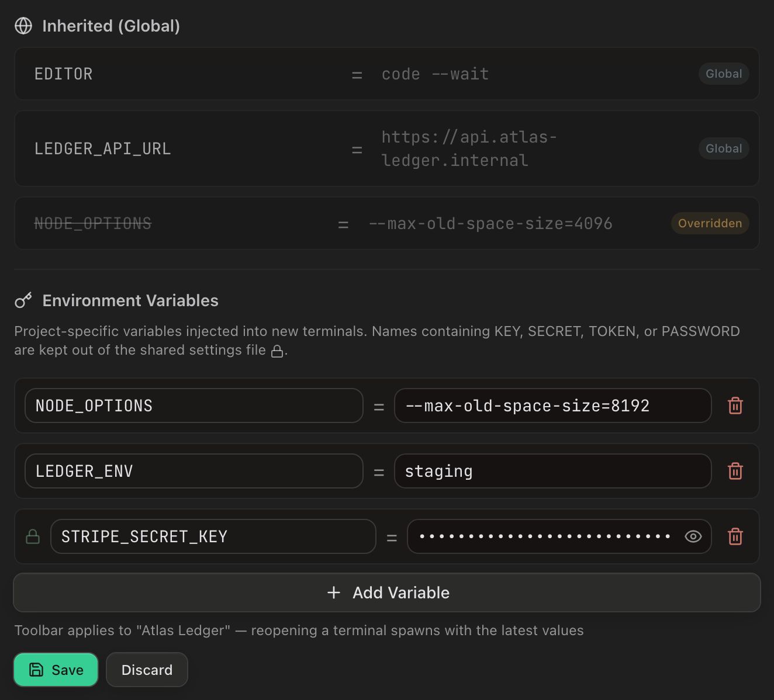The image size is (774, 700).
Task: Click the globe icon next to Inherited (Global)
Action: pyautogui.click(x=23, y=26)
